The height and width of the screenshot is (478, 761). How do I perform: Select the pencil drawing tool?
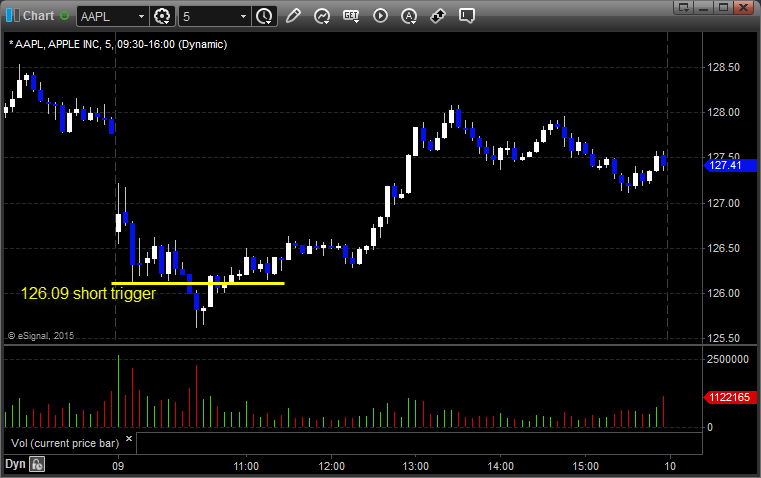click(x=293, y=16)
